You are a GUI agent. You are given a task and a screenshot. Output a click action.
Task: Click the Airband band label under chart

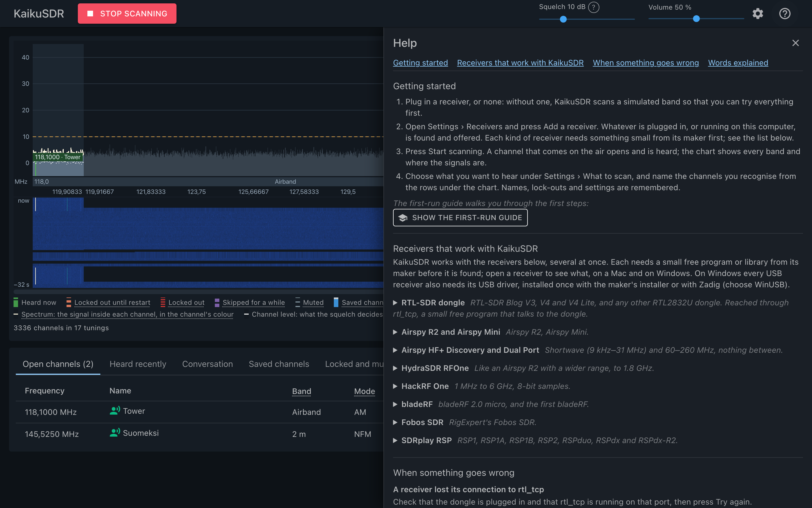pyautogui.click(x=285, y=181)
